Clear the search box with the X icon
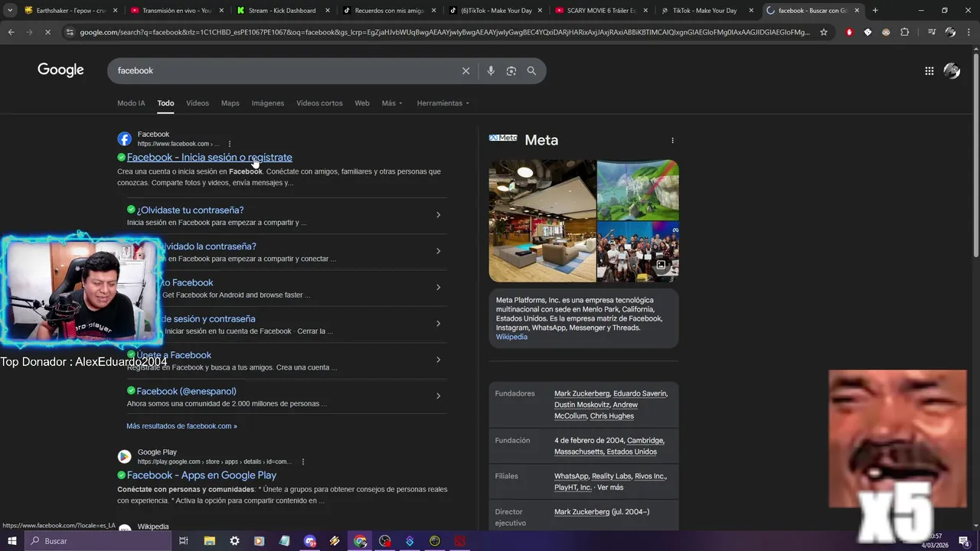Viewport: 980px width, 551px height. point(465,70)
